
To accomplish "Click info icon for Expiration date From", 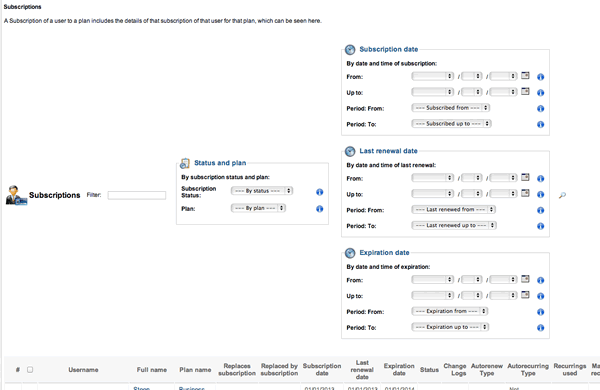I will (x=540, y=280).
